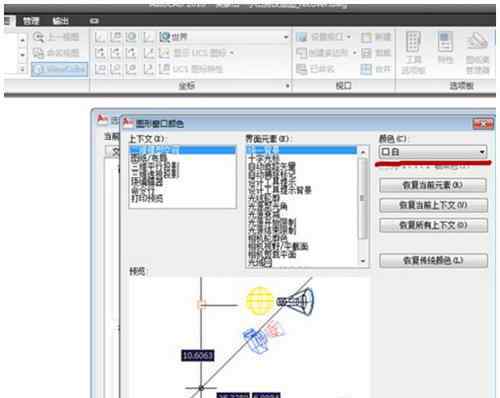Viewport: 500px width, 398px height.
Task: Open the 特性 properties palette
Action: (445, 47)
